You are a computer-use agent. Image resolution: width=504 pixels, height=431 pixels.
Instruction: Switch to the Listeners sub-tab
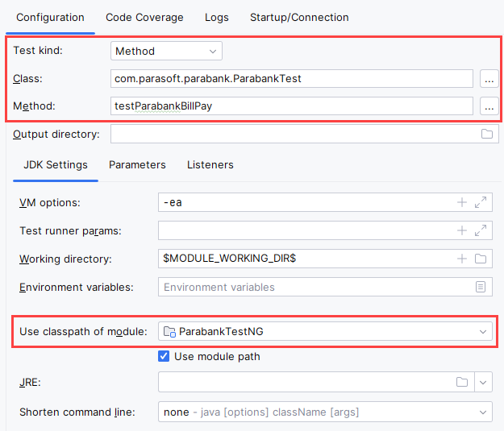(210, 165)
